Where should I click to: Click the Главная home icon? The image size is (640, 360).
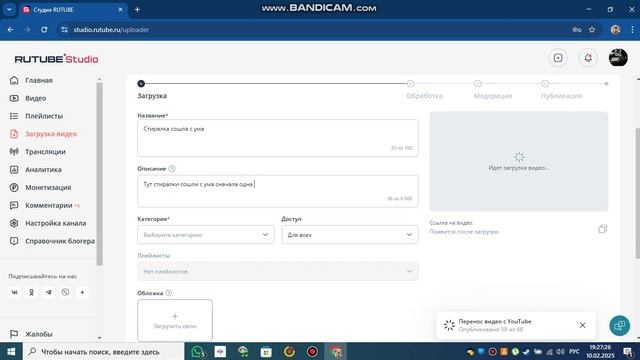pos(14,80)
